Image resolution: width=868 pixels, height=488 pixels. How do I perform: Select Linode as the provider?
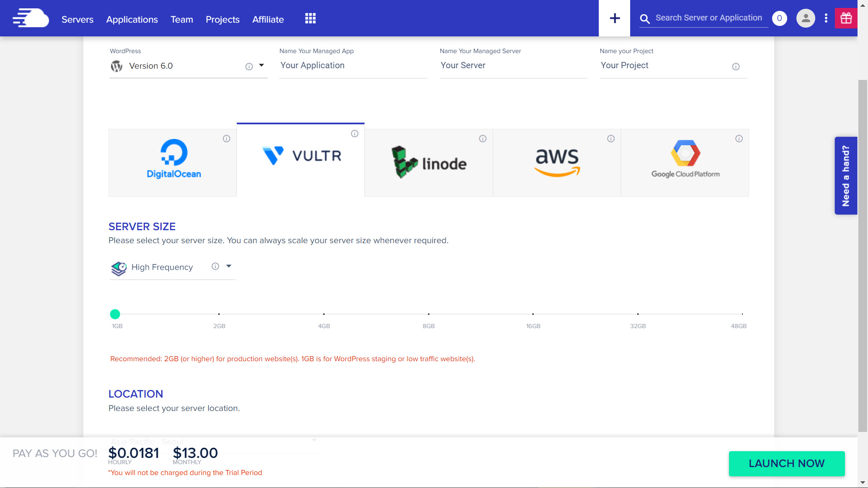[429, 163]
